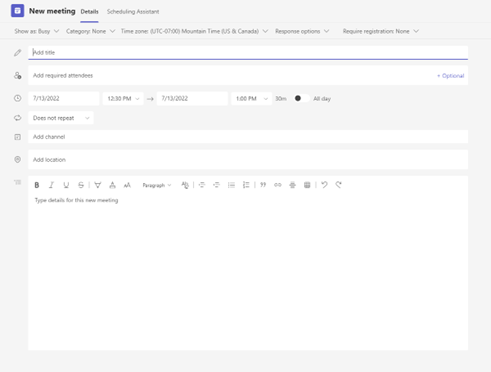Apply Bold formatting in details editor

pyautogui.click(x=37, y=185)
